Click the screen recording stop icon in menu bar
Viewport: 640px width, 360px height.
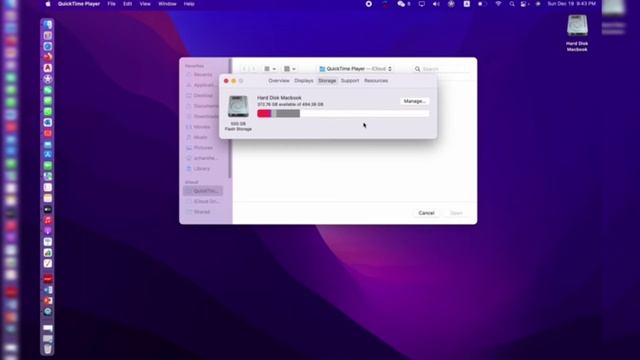coord(369,4)
